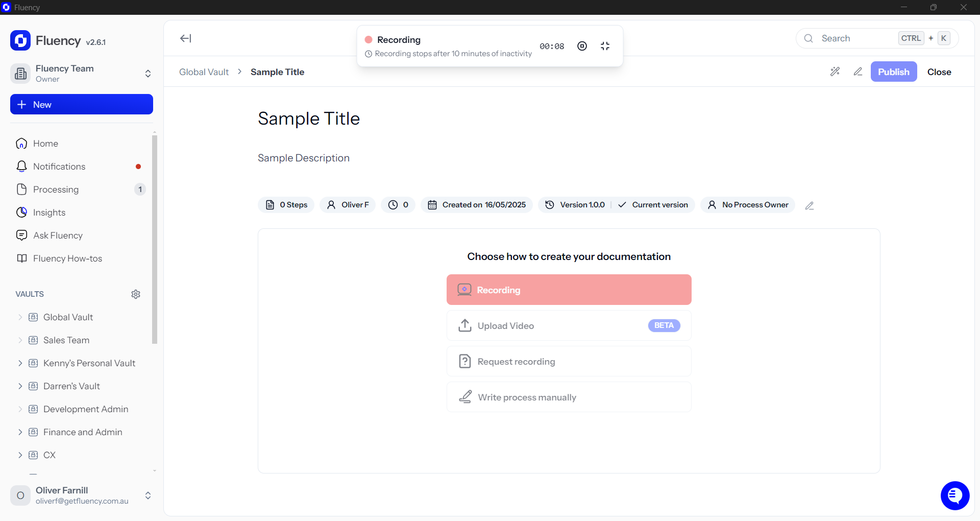Click the Write process manually pen icon
The height and width of the screenshot is (521, 980).
[x=465, y=397]
